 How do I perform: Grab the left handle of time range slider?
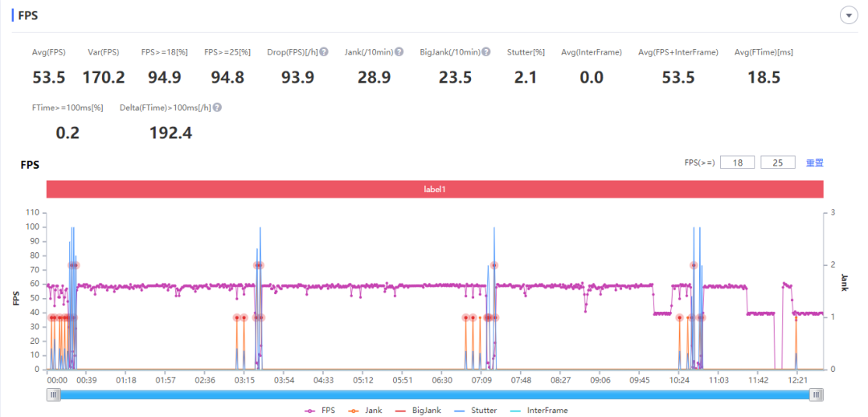[53, 395]
